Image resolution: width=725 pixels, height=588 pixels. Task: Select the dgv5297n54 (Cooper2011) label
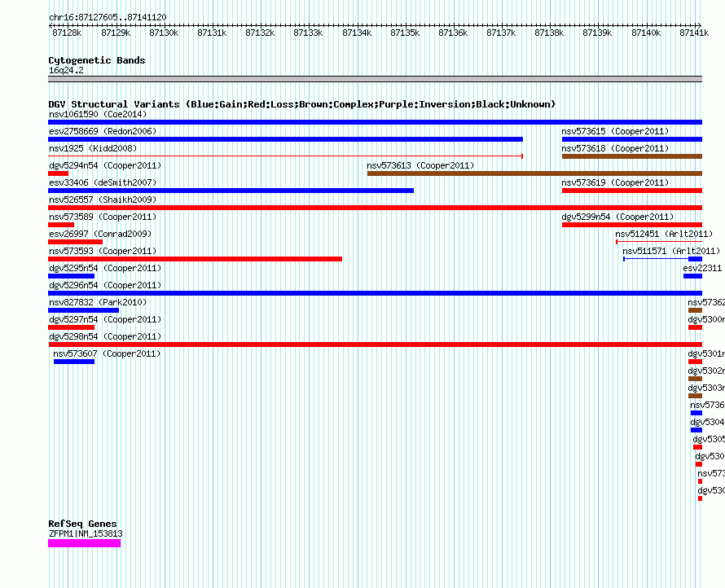click(105, 319)
